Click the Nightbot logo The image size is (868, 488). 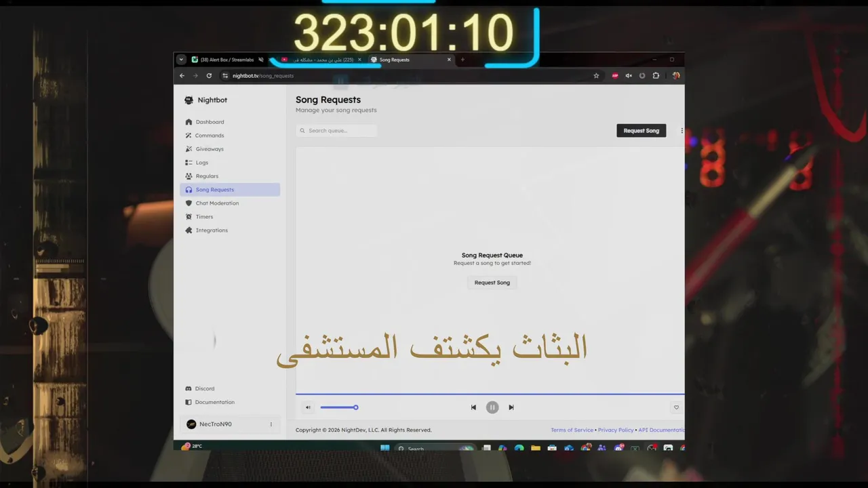(x=205, y=100)
